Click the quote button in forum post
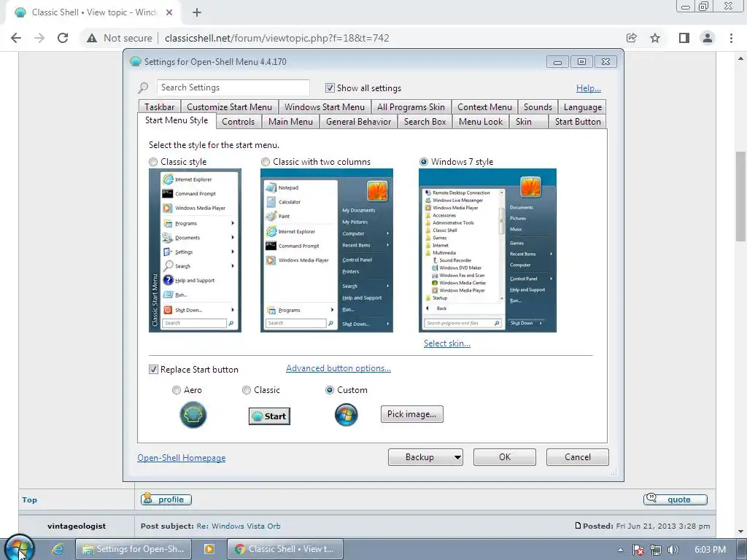The image size is (747, 560). (675, 499)
